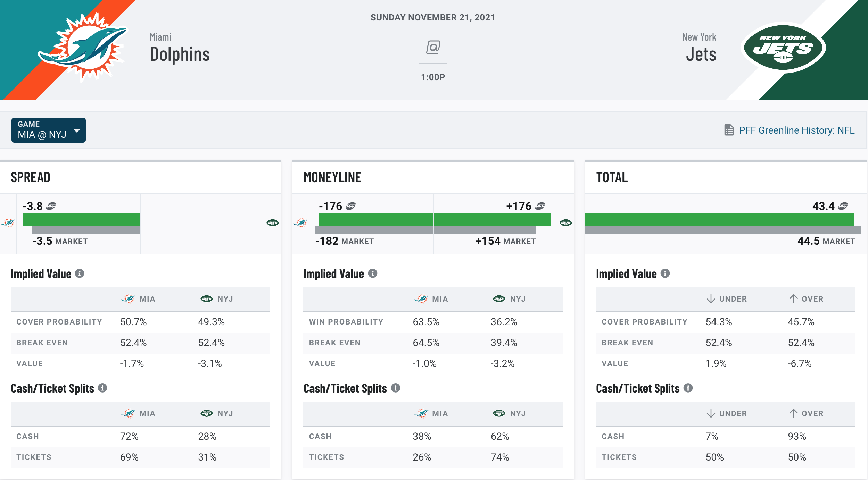Click moneyline win probability 36.2%
Image resolution: width=868 pixels, height=480 pixels.
point(504,322)
